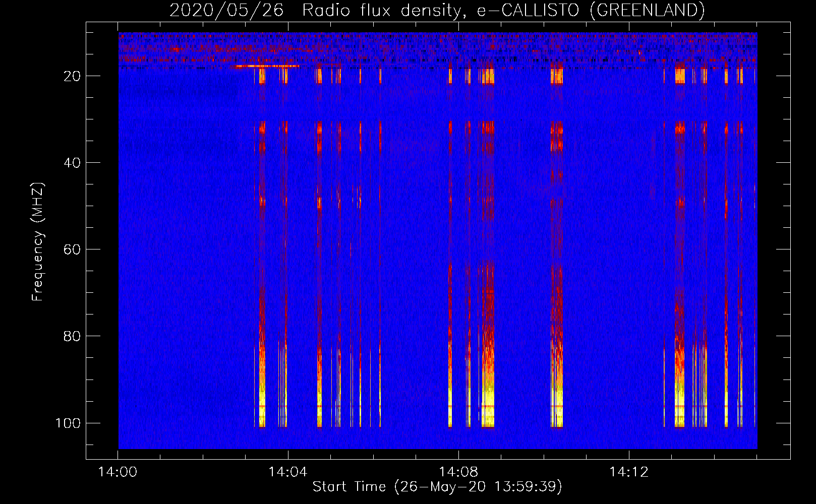Select the 40 frequency tick label
Screen dimensions: 816x504
[x=72, y=163]
